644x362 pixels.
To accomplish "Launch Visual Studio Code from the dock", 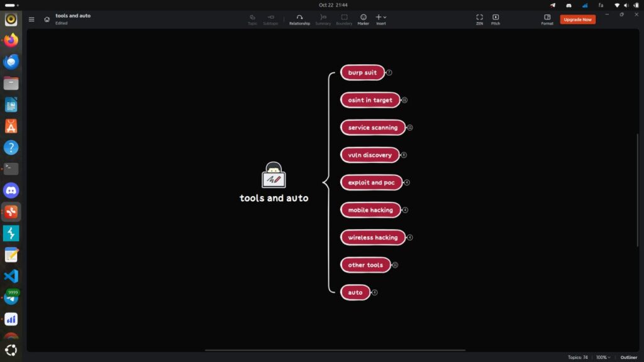I will pyautogui.click(x=11, y=276).
